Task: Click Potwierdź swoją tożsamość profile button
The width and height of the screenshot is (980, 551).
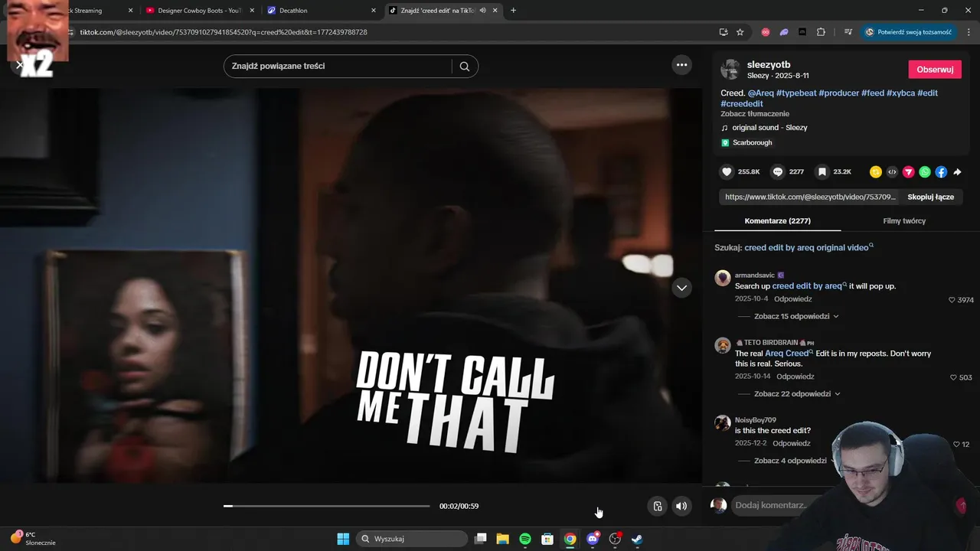Action: pos(908,32)
